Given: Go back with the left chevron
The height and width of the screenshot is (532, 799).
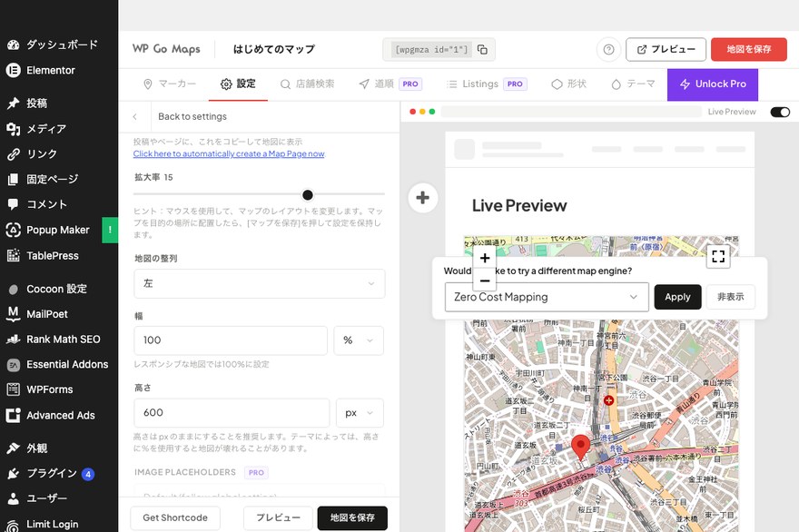Looking at the screenshot, I should tap(135, 117).
